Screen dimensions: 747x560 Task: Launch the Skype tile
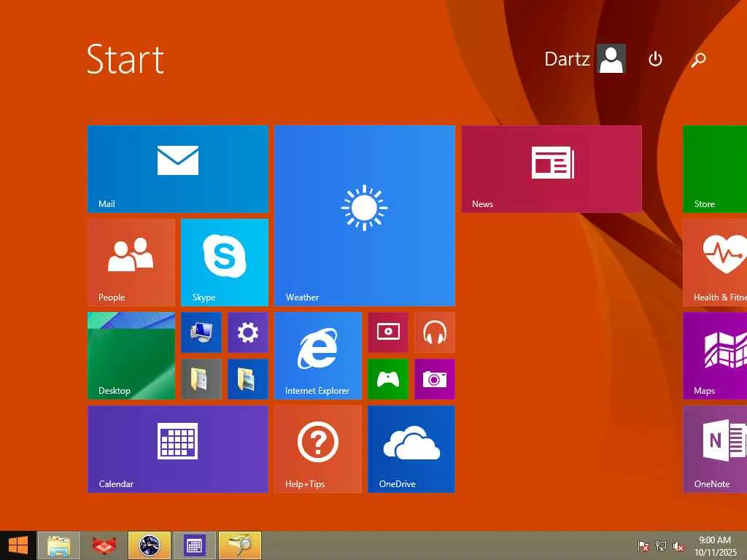pyautogui.click(x=225, y=262)
